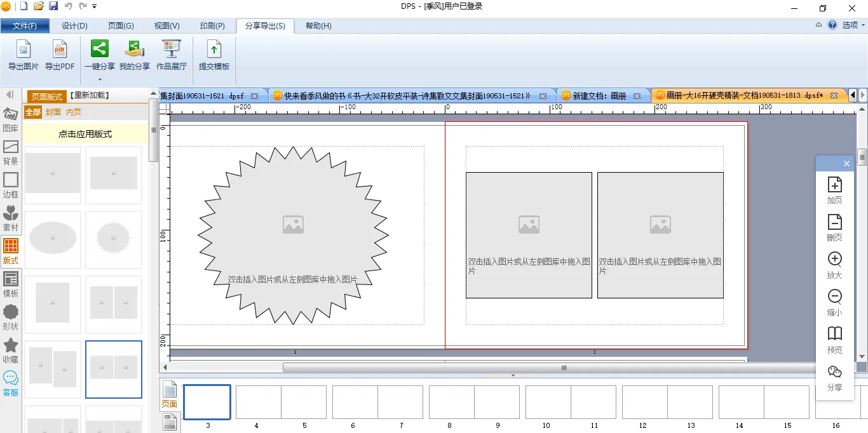Viewport: 868px width, 433px height.
Task: Switch to the 页面(G) ribbon tab
Action: [121, 26]
